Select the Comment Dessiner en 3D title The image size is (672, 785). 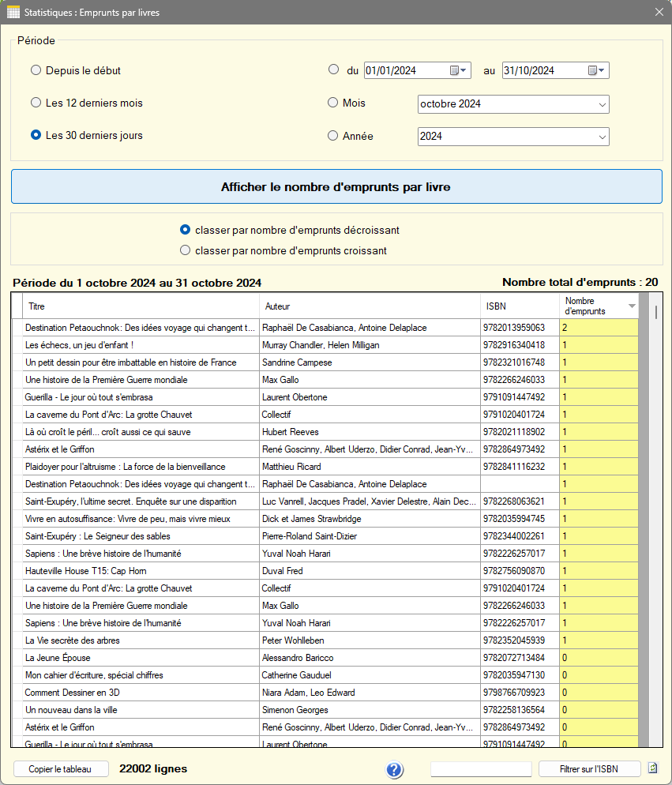[141, 693]
